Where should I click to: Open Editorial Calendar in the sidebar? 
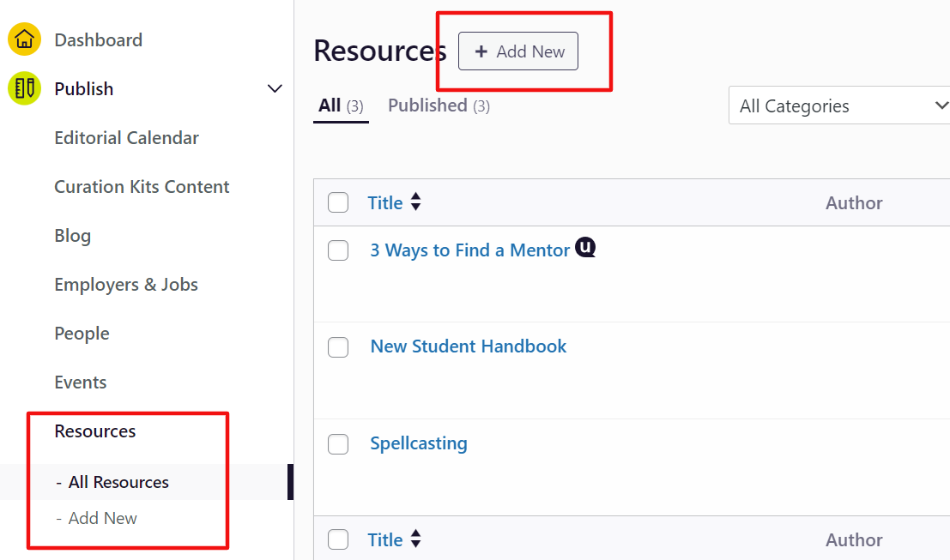(x=126, y=138)
